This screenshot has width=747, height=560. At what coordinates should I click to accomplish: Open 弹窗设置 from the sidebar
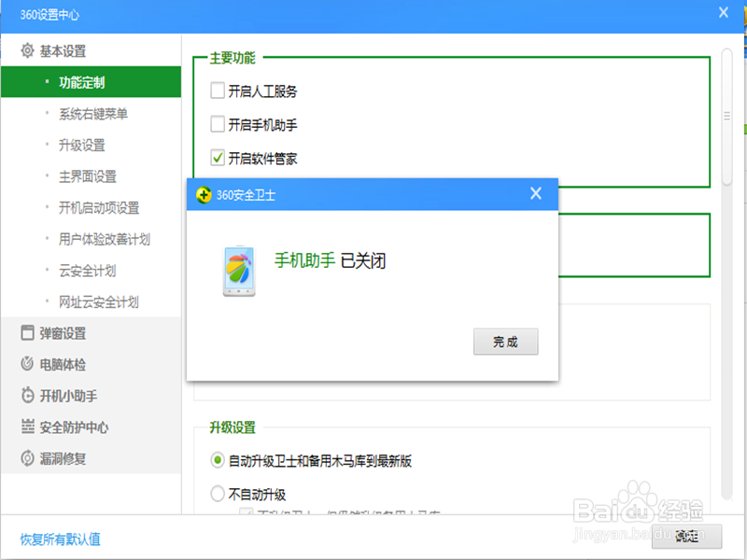click(56, 332)
